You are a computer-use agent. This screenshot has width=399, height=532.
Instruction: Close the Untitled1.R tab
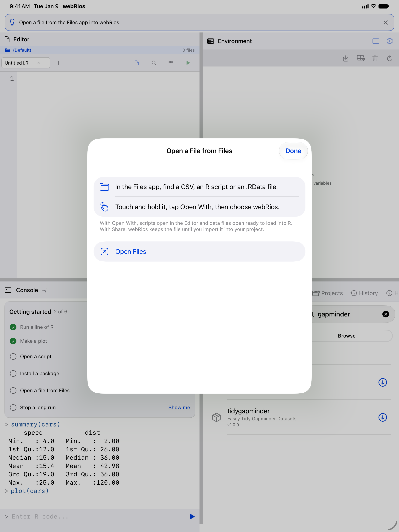tap(38, 63)
